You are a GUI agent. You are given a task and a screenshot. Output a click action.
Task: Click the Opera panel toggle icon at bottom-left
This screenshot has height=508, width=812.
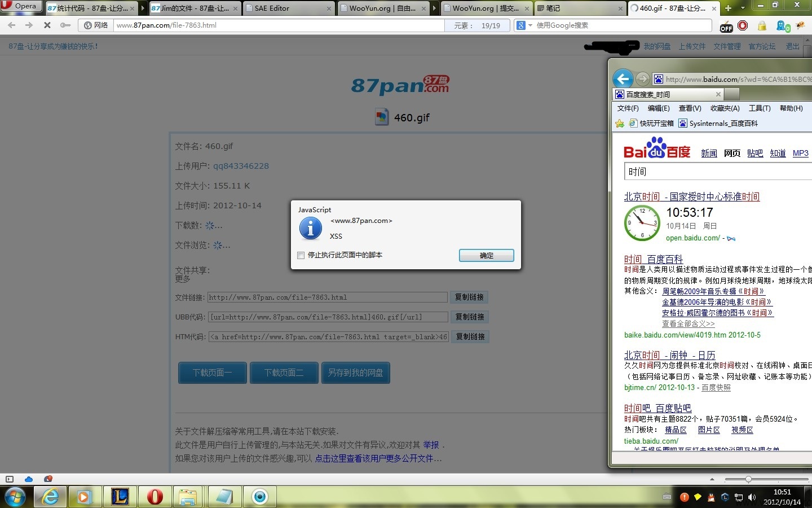(9, 479)
